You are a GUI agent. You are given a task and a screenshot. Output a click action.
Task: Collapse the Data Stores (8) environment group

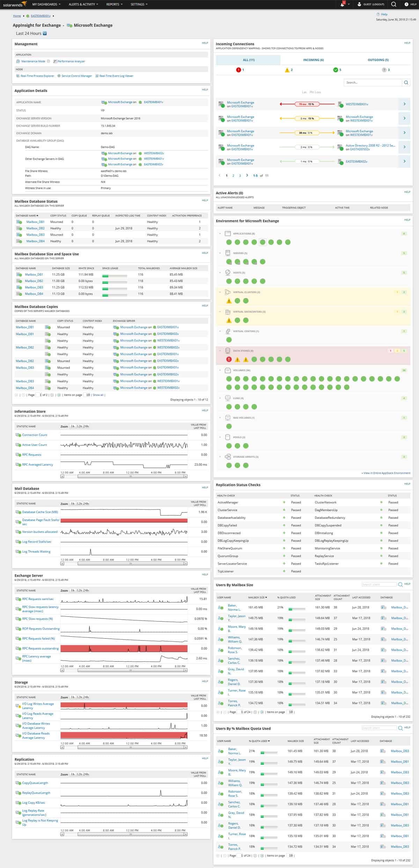coord(220,351)
